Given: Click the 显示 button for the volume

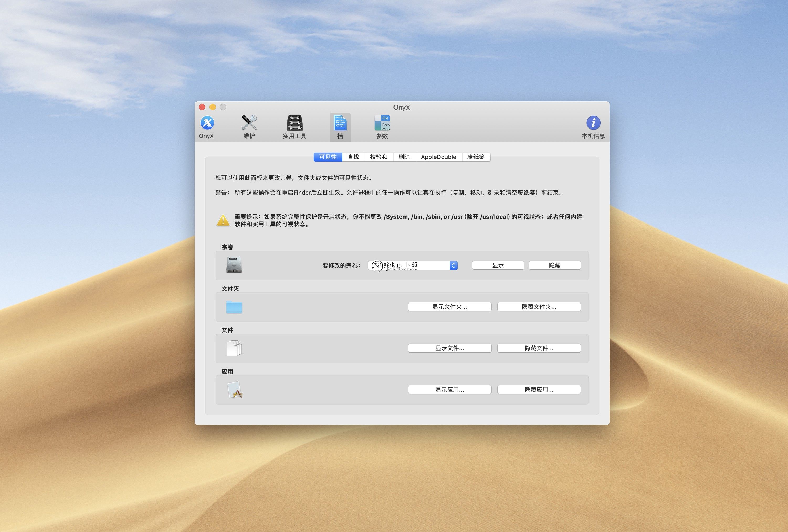Looking at the screenshot, I should 498,265.
